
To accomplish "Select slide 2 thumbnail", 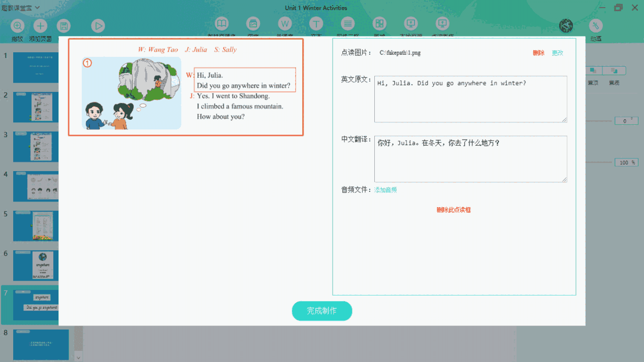I will tap(36, 107).
